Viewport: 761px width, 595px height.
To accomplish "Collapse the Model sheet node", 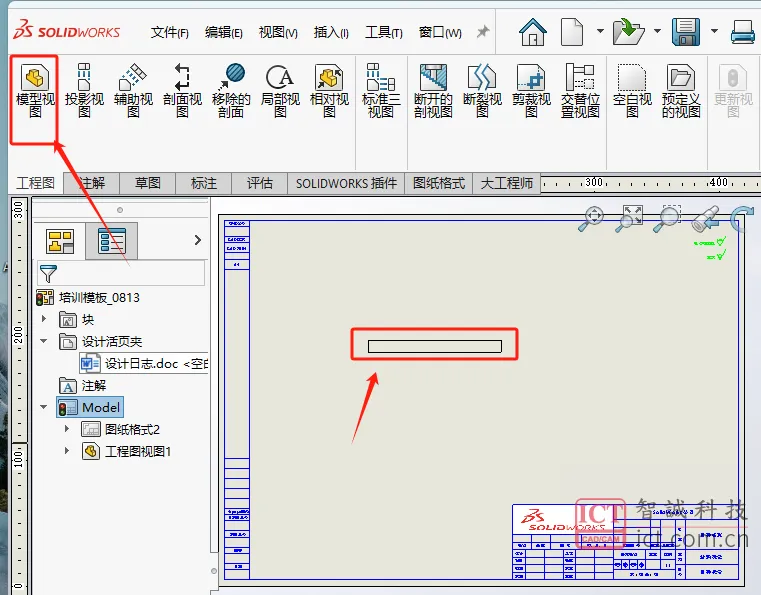I will click(x=44, y=407).
